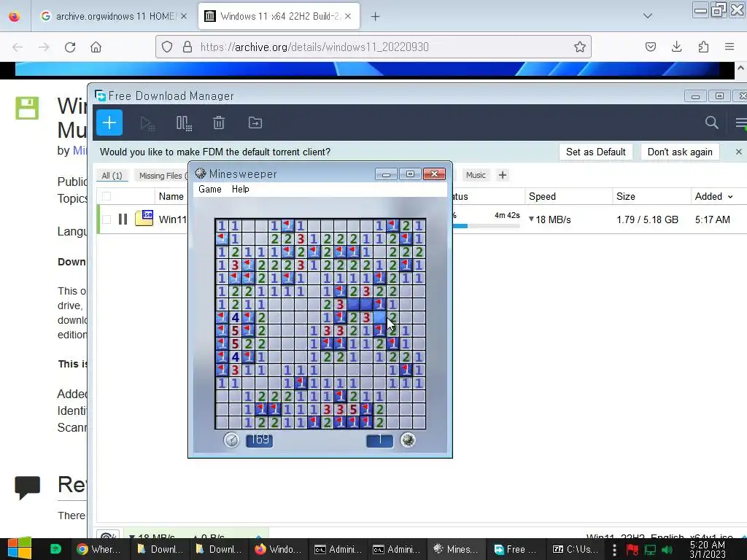Click Don't ask again button
Screen dimensions: 747x560
click(x=680, y=152)
